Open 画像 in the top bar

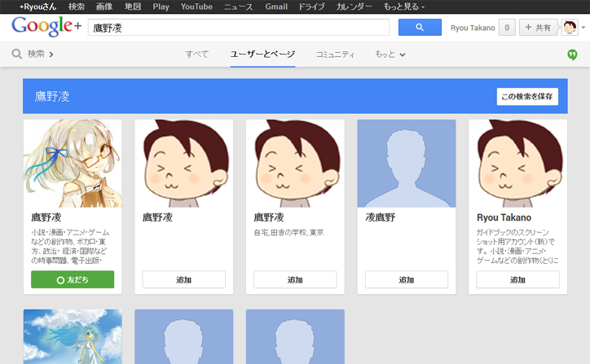pyautogui.click(x=104, y=7)
